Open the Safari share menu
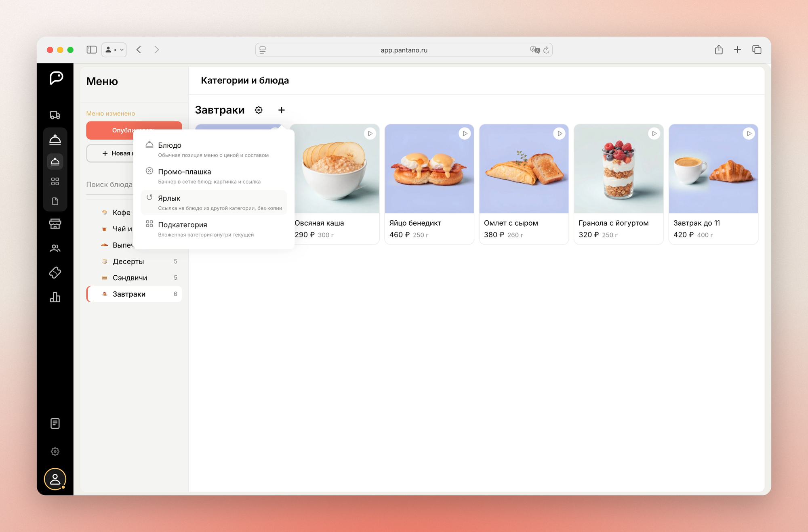Viewport: 808px width, 532px height. tap(719, 50)
